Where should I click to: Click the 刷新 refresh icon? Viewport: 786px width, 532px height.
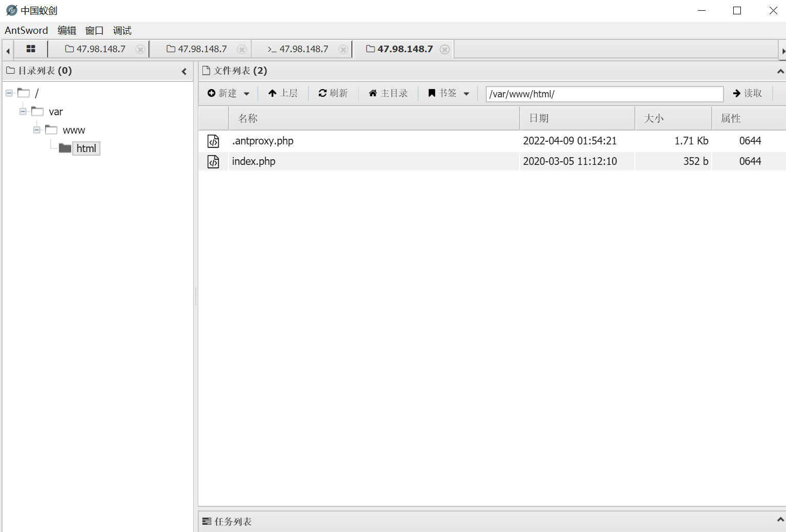click(322, 93)
